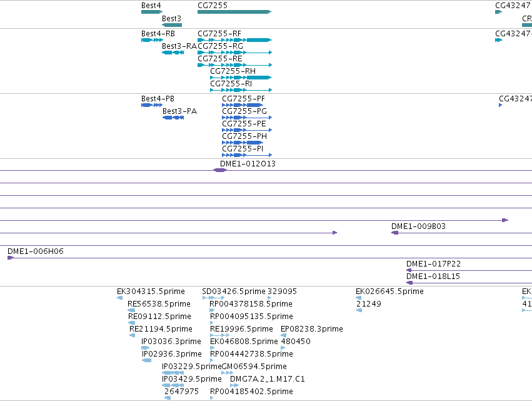Click the CG7255-RE transcript

(235, 65)
